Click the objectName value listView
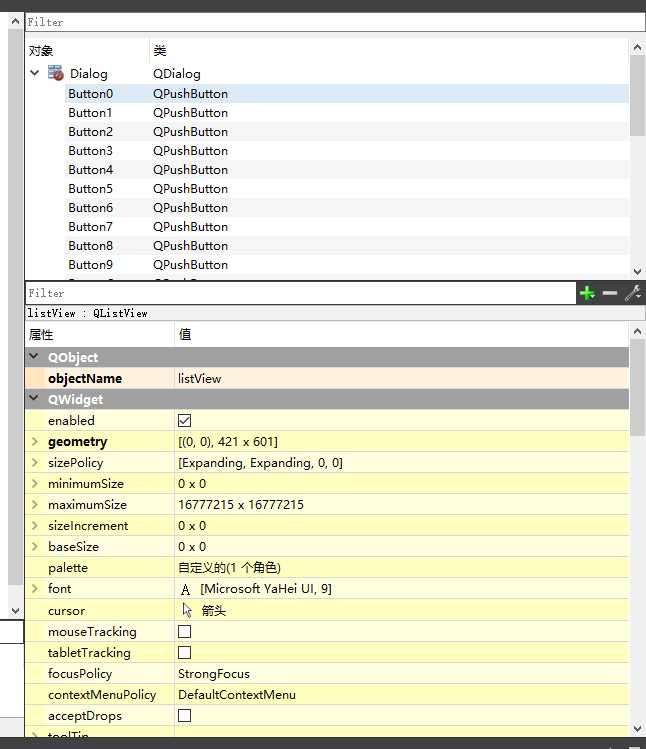 click(199, 379)
